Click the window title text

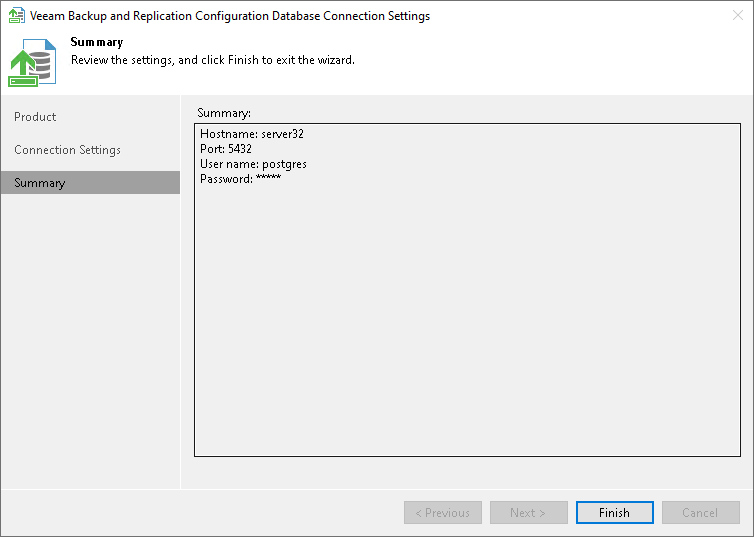click(x=230, y=16)
